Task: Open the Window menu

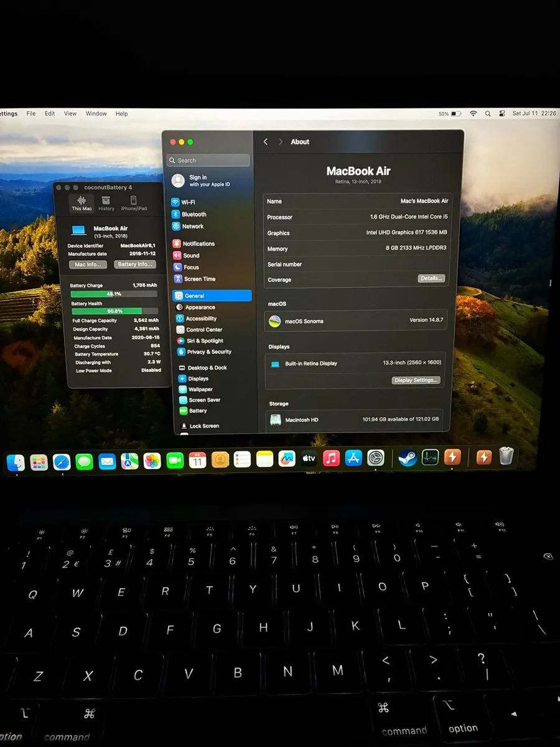Action: (x=96, y=114)
